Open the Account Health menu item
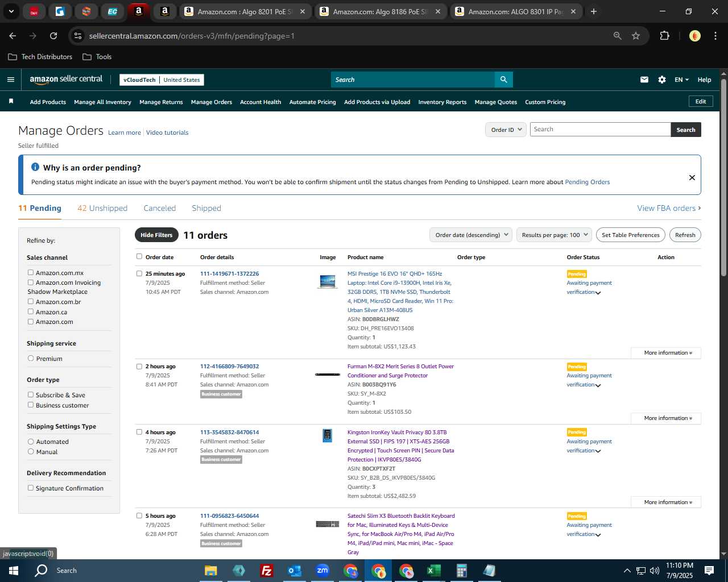The height and width of the screenshot is (582, 728). [x=260, y=102]
